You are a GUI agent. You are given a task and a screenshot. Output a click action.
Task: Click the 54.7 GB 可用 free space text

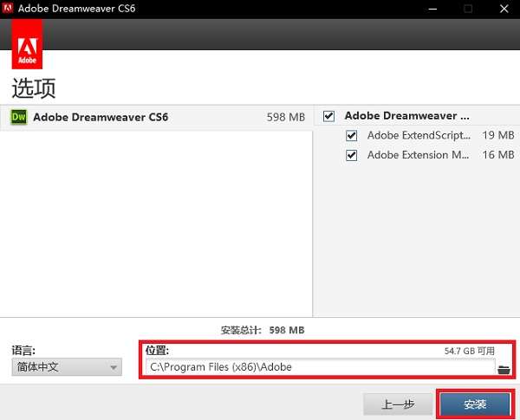pyautogui.click(x=469, y=351)
